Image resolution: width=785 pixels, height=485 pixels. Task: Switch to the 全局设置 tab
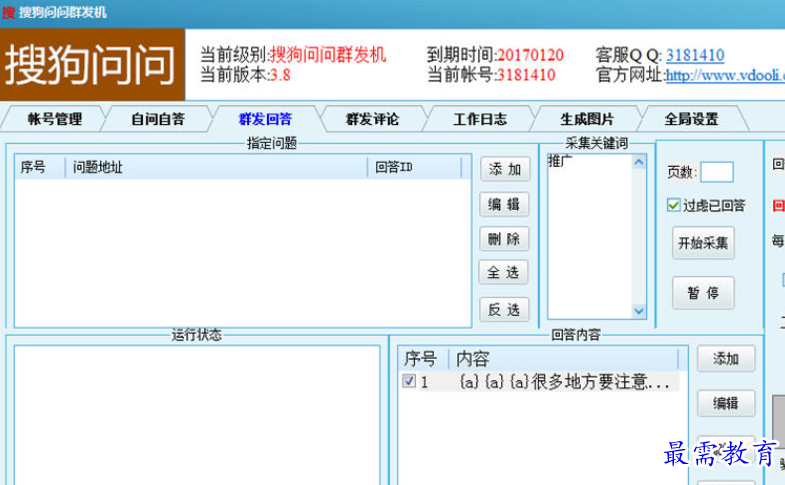coord(692,119)
